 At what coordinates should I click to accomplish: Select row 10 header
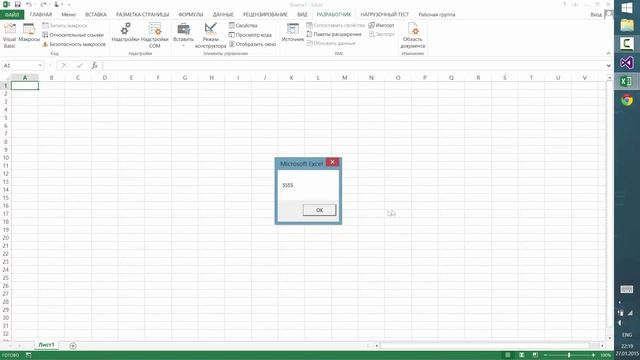(x=6, y=158)
